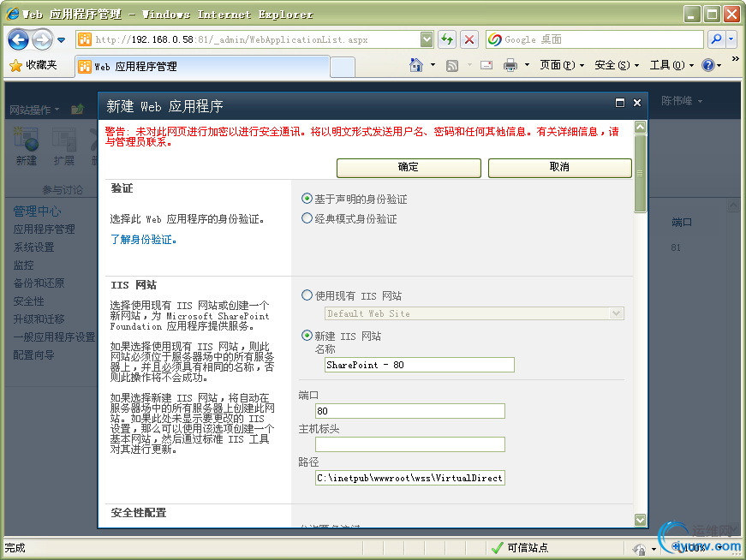Click the Home page icon
The width and height of the screenshot is (746, 560).
[x=415, y=65]
